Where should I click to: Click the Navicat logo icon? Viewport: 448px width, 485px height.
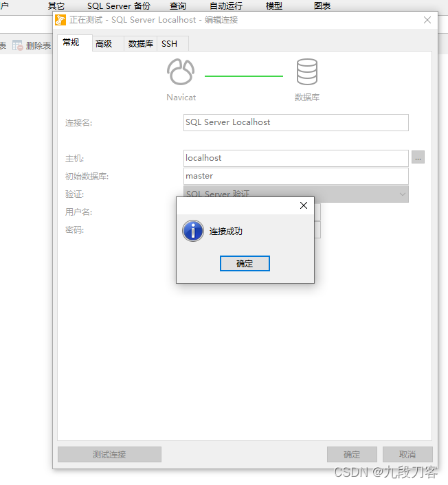(x=181, y=71)
